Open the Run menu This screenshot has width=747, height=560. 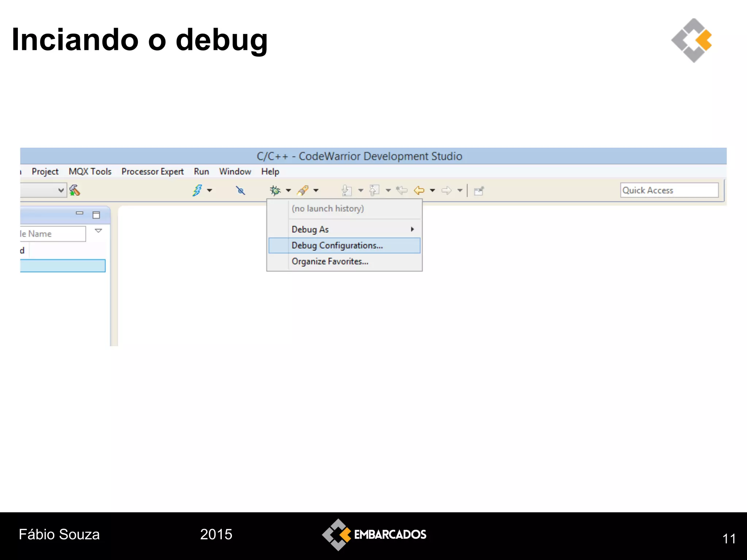point(201,171)
